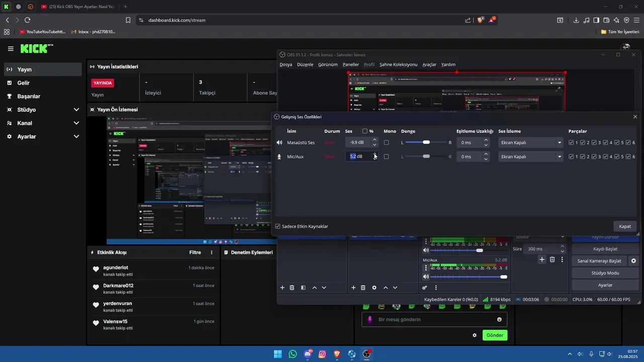Enable Mono for Mic/Aux

386,156
